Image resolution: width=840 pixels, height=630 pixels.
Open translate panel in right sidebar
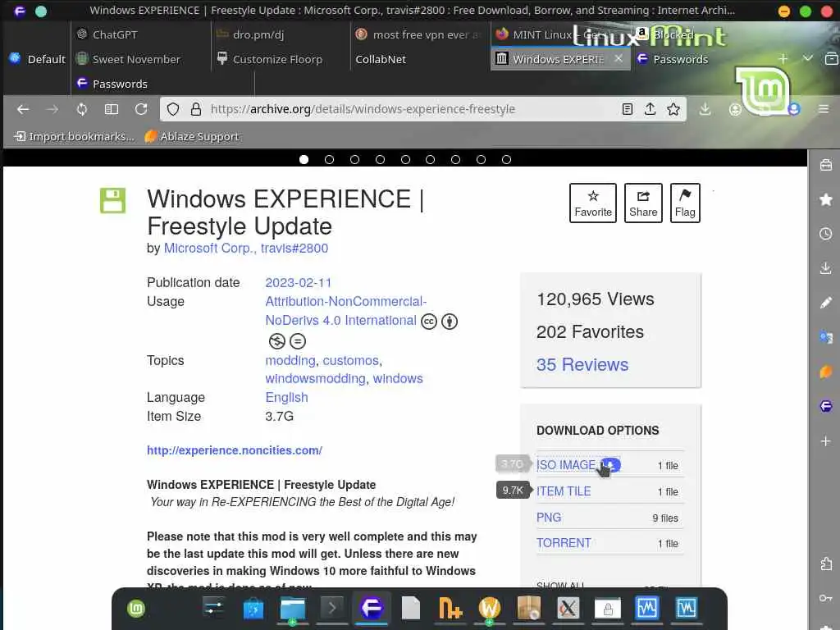tap(825, 337)
